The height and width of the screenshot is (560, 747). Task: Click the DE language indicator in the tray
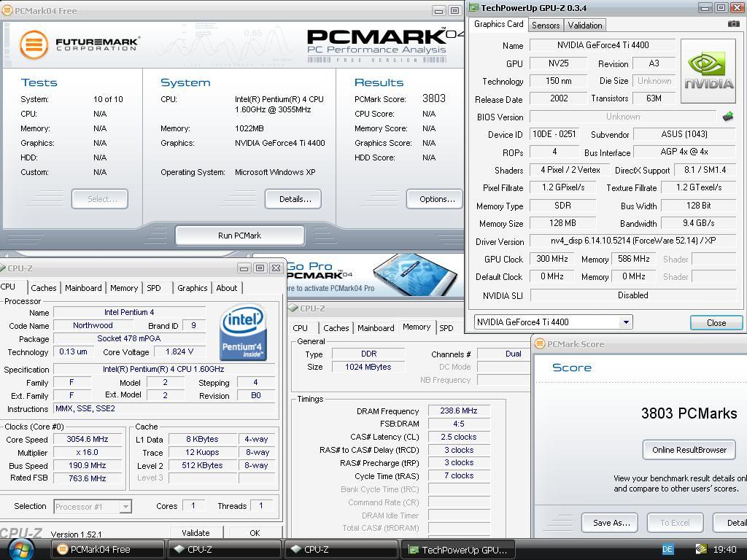667,550
